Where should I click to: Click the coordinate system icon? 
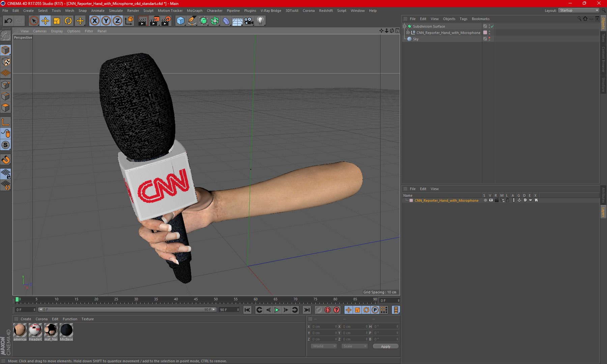[x=129, y=21]
